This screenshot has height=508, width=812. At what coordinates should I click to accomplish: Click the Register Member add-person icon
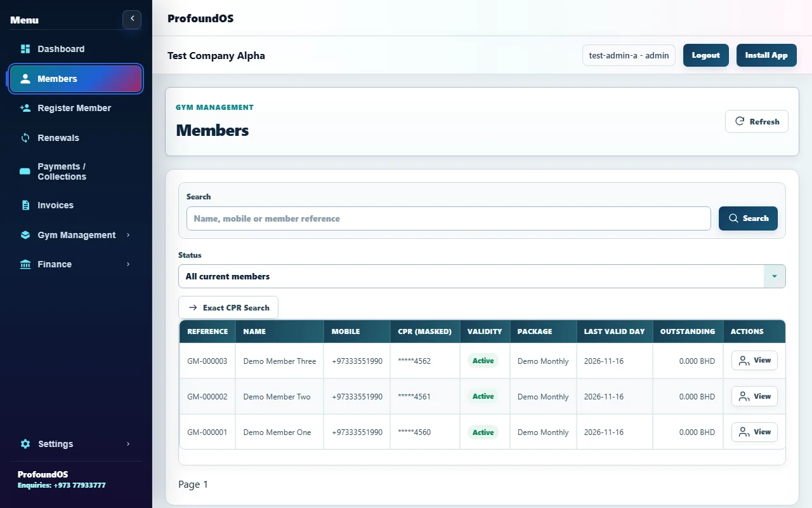point(25,108)
